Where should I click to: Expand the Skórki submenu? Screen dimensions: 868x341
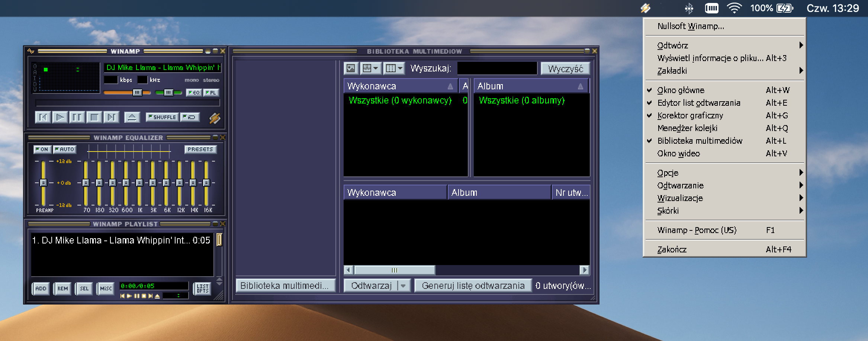668,211
